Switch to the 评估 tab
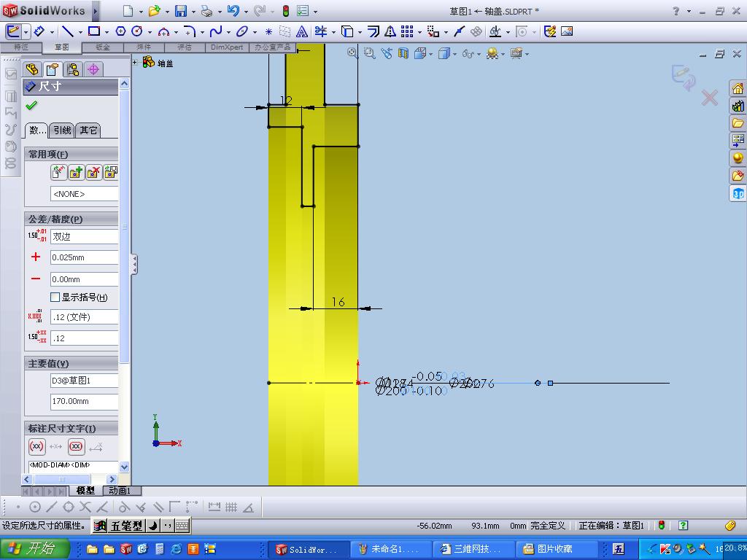This screenshot has width=747, height=560. pos(185,47)
